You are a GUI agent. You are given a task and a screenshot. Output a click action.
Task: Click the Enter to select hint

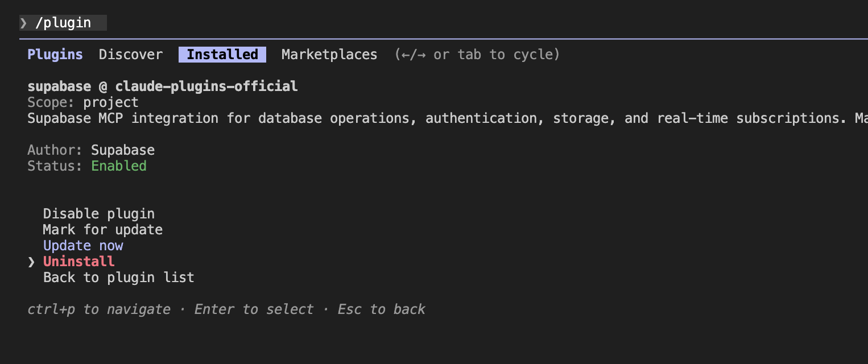tap(254, 309)
